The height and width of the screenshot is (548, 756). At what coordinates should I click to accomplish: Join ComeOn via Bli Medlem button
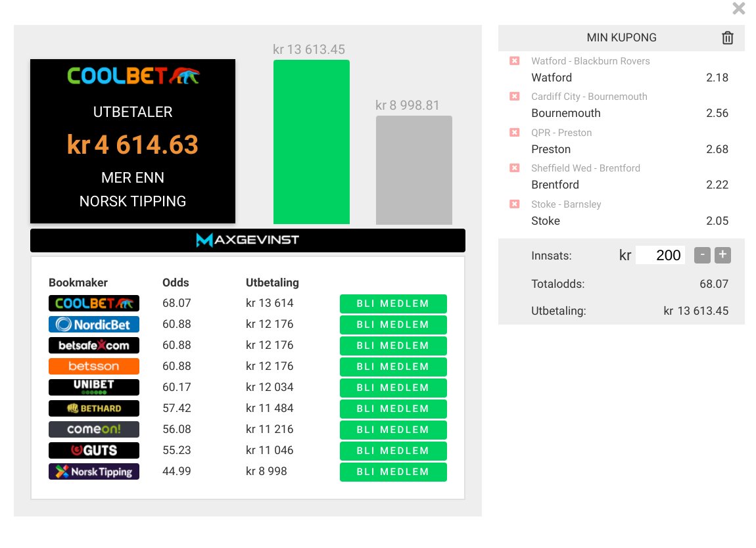393,430
